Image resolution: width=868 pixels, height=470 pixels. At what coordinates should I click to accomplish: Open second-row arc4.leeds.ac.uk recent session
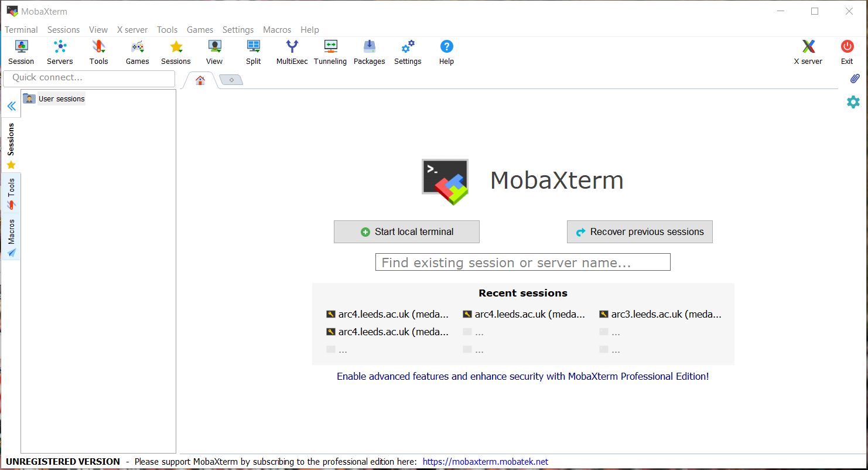point(388,332)
